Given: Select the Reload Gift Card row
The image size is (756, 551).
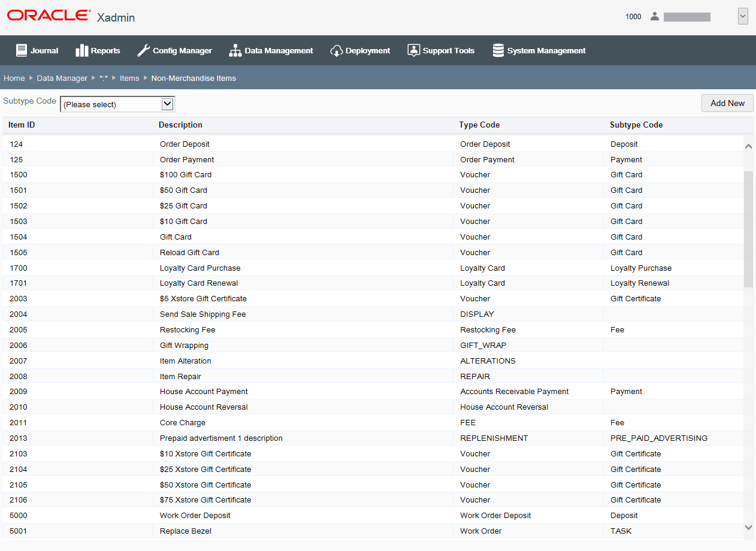Looking at the screenshot, I should pos(373,253).
